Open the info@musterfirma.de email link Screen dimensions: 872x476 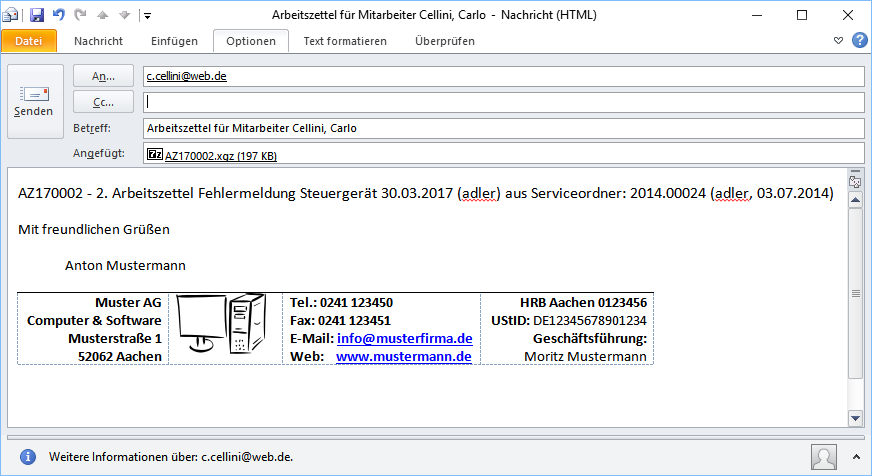pyautogui.click(x=404, y=338)
